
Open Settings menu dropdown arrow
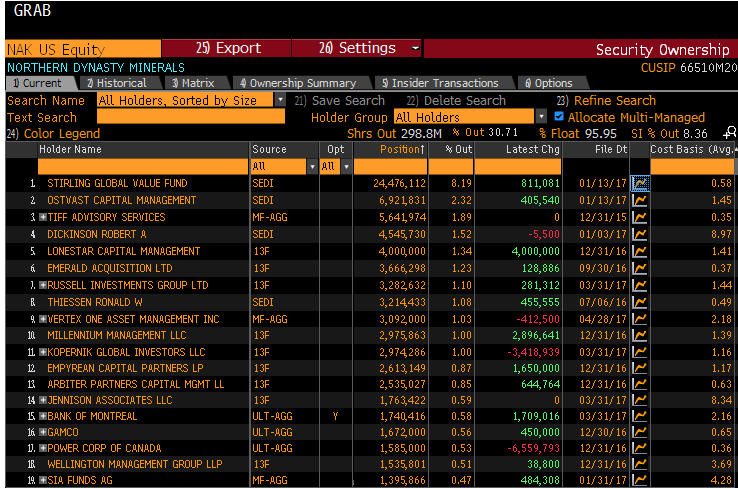click(415, 48)
